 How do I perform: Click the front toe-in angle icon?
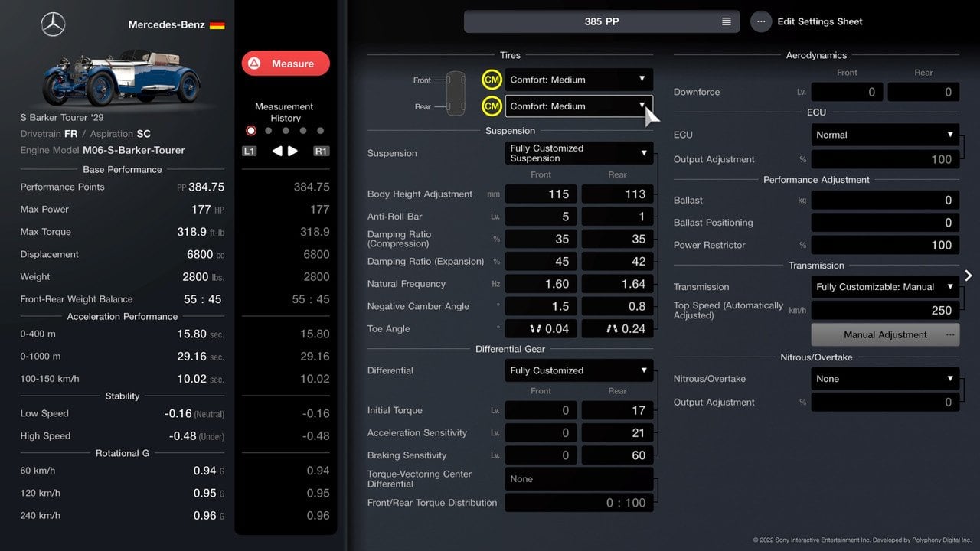534,329
